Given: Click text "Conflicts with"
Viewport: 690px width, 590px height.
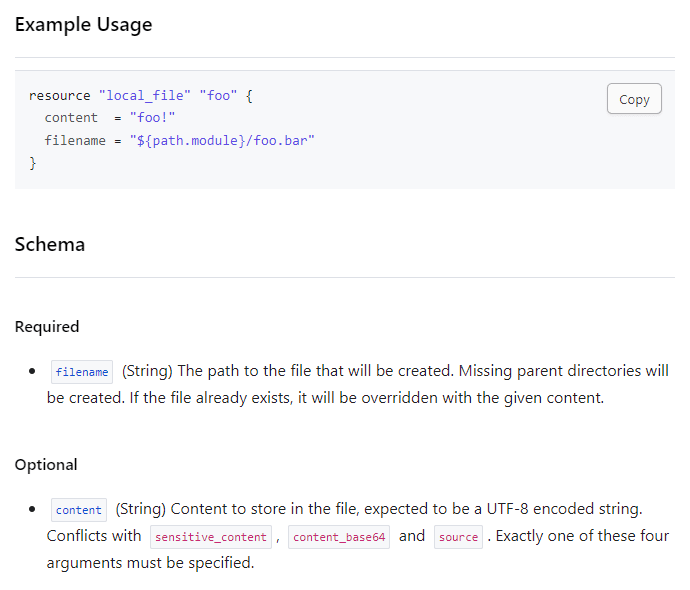Looking at the screenshot, I should [x=94, y=536].
